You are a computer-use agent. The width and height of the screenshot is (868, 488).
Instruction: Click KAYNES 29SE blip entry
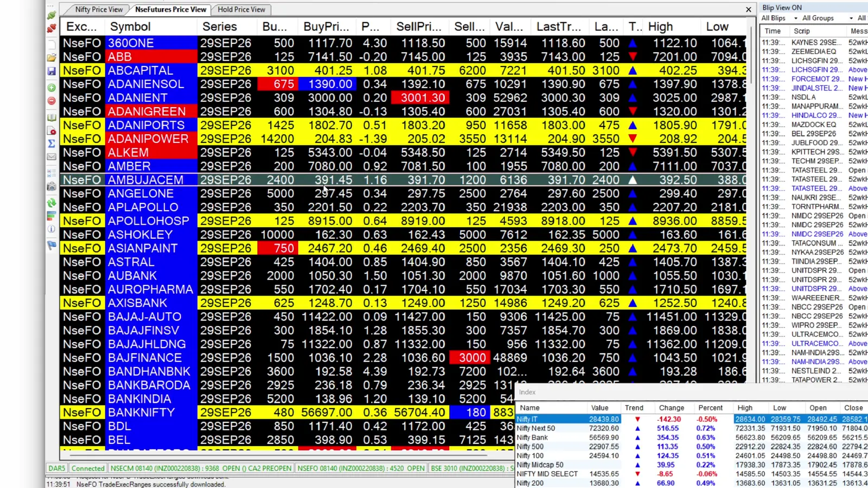(816, 42)
